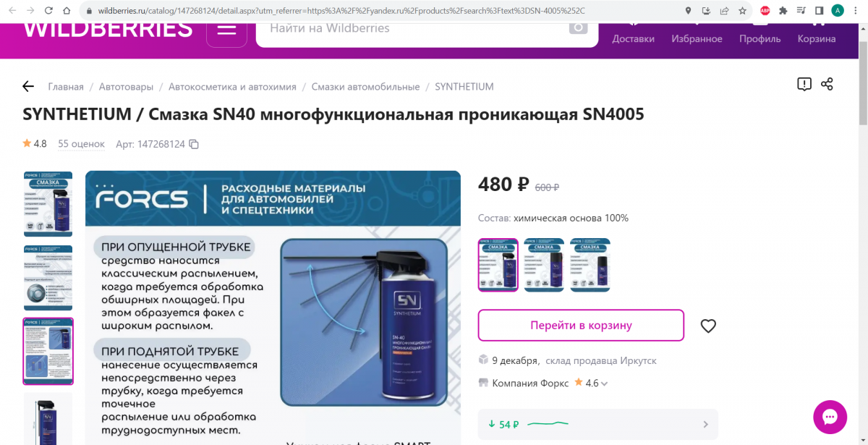
Task: Click the Перейти в корзину button
Action: (581, 326)
